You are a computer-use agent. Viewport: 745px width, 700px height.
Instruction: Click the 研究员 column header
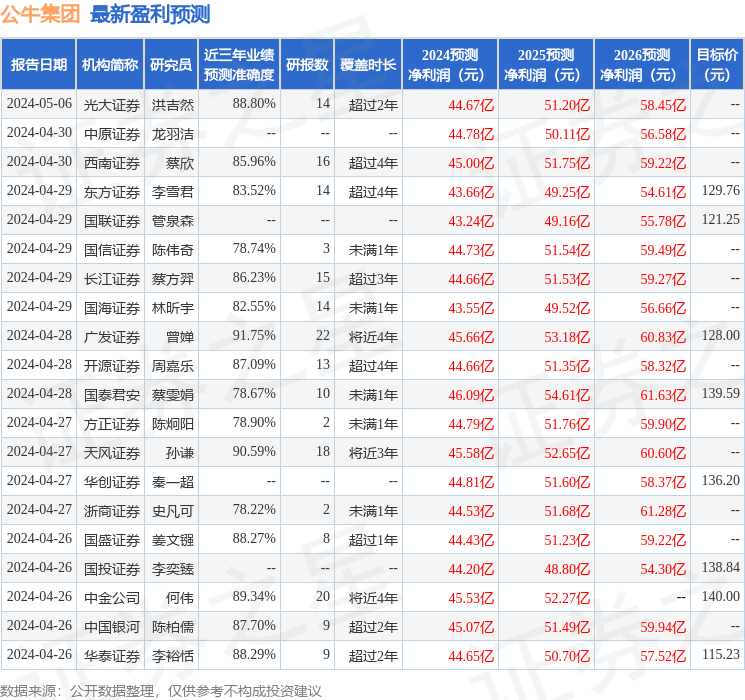coord(171,65)
